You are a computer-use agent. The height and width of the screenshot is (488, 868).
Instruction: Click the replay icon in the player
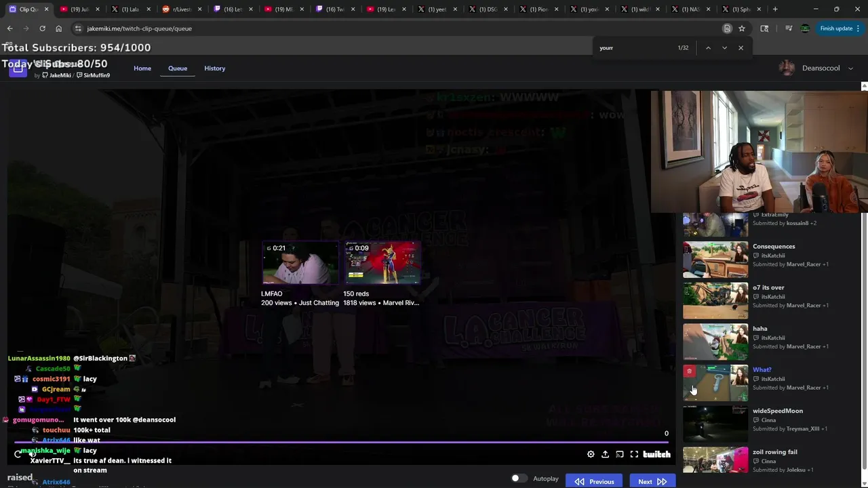(x=18, y=454)
